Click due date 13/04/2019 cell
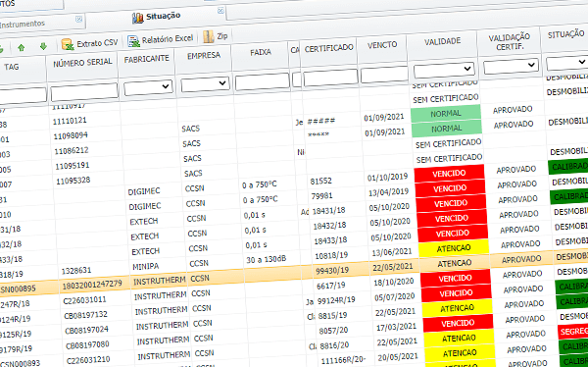The width and height of the screenshot is (588, 367). 388,192
